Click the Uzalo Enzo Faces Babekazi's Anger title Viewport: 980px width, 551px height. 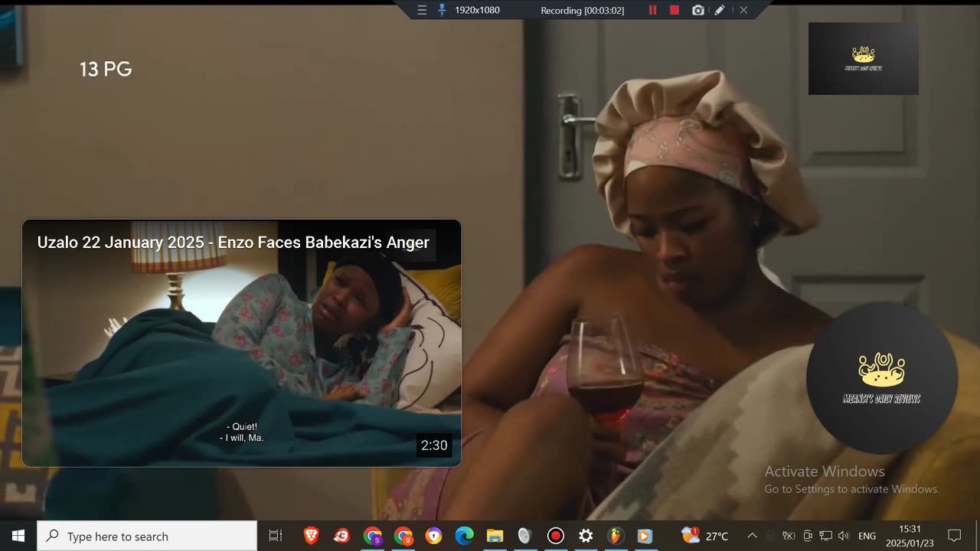[233, 243]
